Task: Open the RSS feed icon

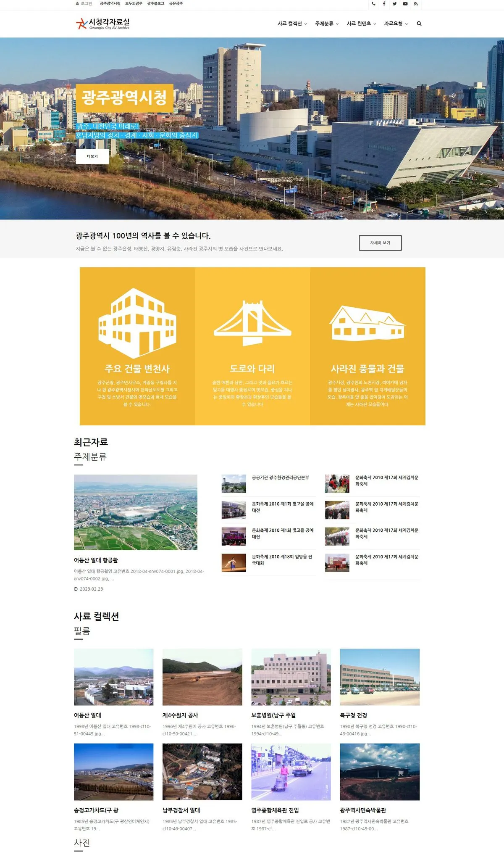Action: (x=416, y=4)
